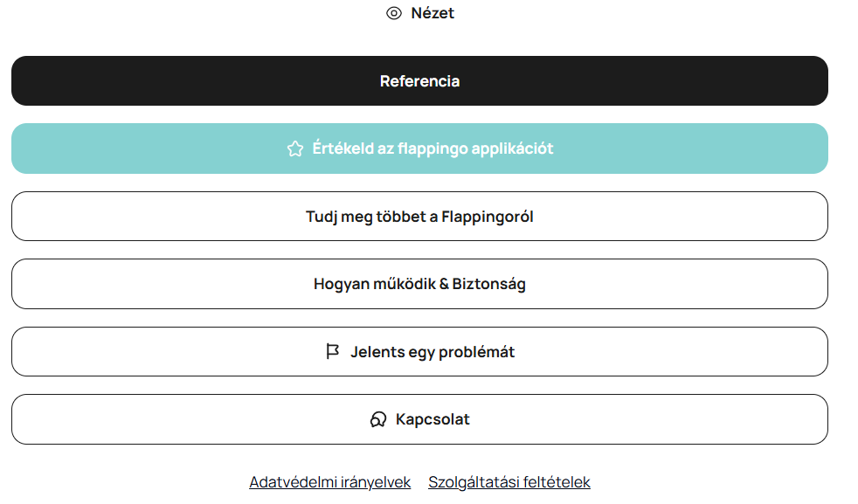
Task: Follow the Szolgáltatási feltételek link
Action: (509, 482)
